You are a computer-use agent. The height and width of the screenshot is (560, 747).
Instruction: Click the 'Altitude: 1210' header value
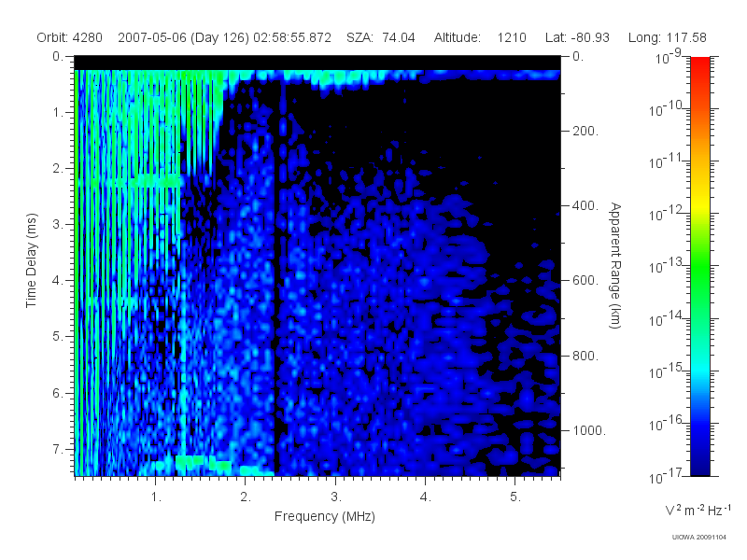click(480, 37)
